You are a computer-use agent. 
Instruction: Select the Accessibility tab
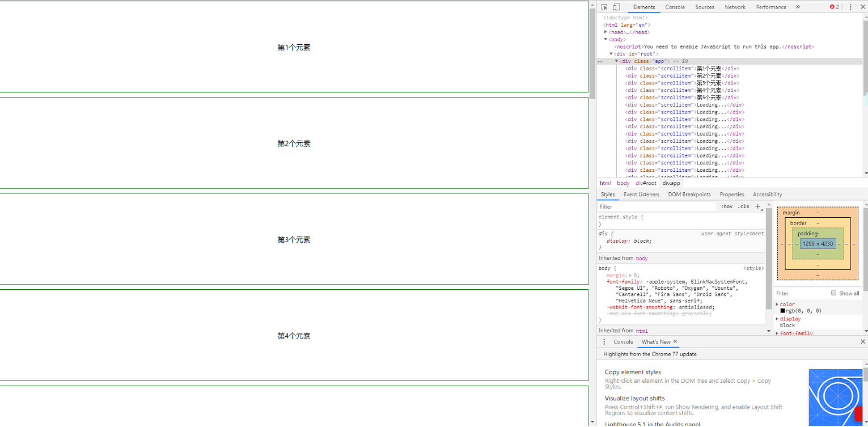[767, 195]
